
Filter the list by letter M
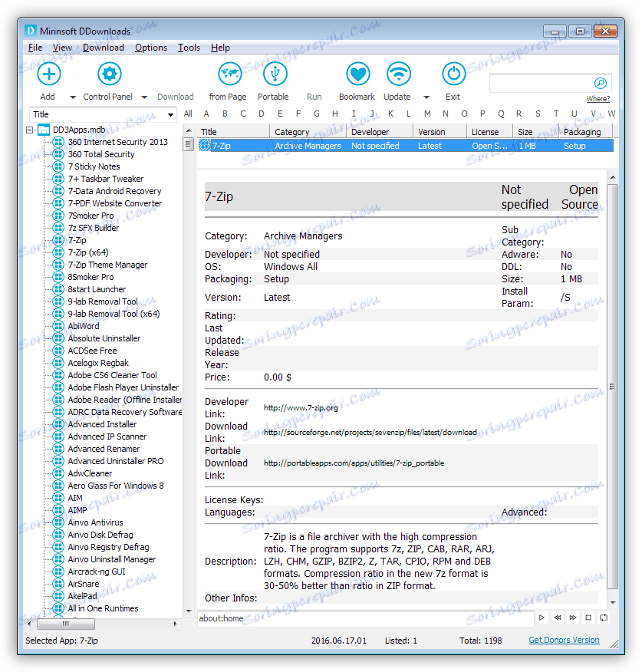coord(427,114)
